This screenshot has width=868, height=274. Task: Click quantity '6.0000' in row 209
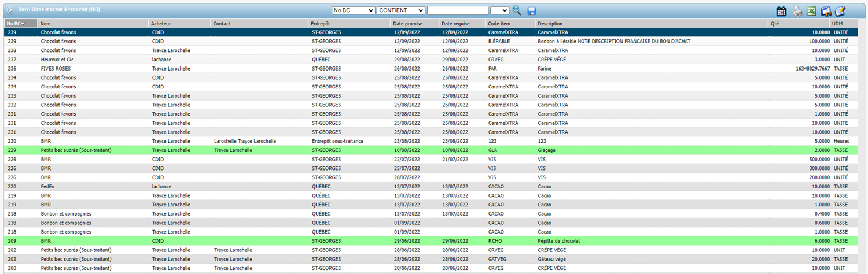tap(822, 241)
